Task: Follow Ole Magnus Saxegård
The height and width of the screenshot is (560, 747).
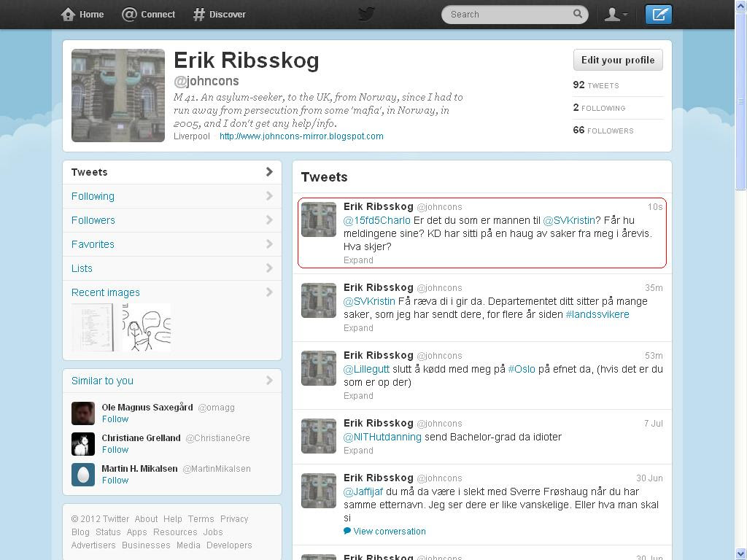Action: [115, 419]
